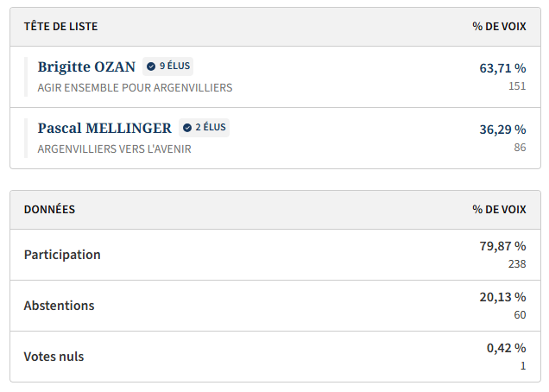Click % DE VOIX header above candidates
Viewport: 549px width, 392px height.
click(499, 27)
